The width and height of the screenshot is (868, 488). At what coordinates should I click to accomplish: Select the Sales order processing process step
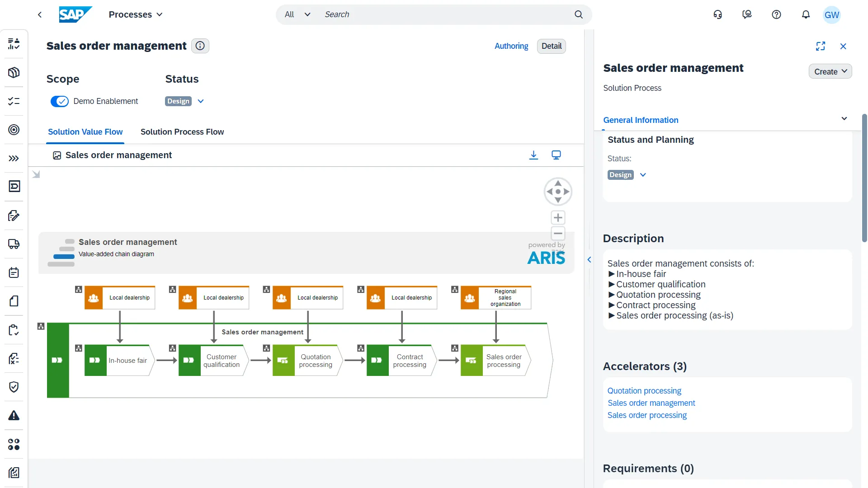(x=495, y=360)
